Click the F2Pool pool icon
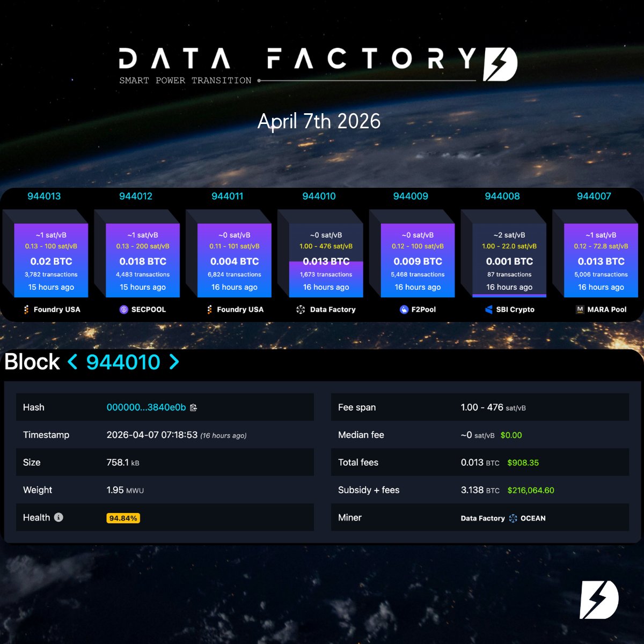 click(x=404, y=310)
